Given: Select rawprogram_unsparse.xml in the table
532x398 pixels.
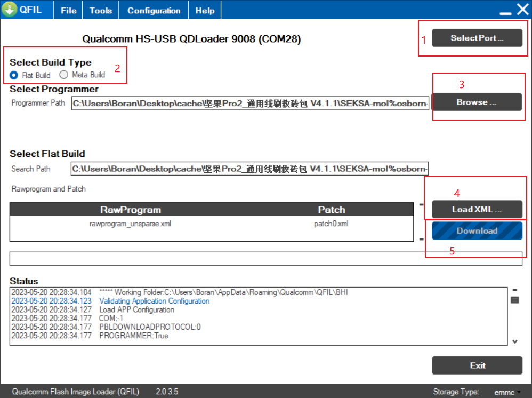Looking at the screenshot, I should point(130,224).
